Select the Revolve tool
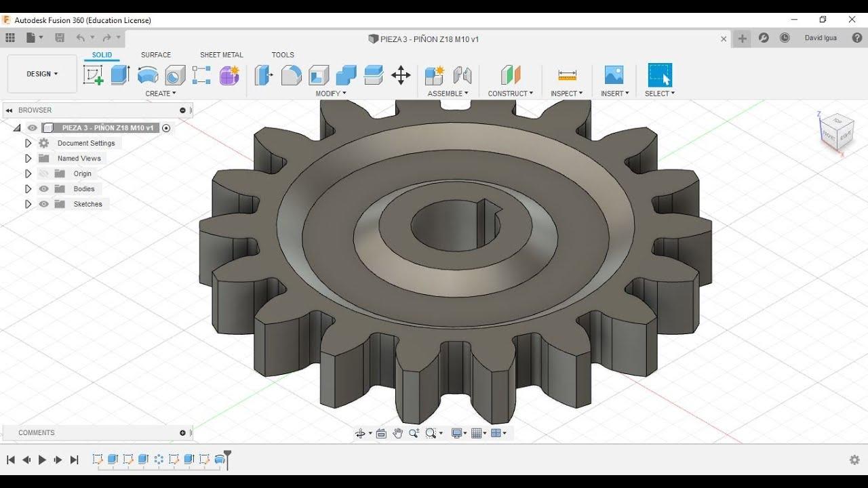868x488 pixels. point(148,75)
